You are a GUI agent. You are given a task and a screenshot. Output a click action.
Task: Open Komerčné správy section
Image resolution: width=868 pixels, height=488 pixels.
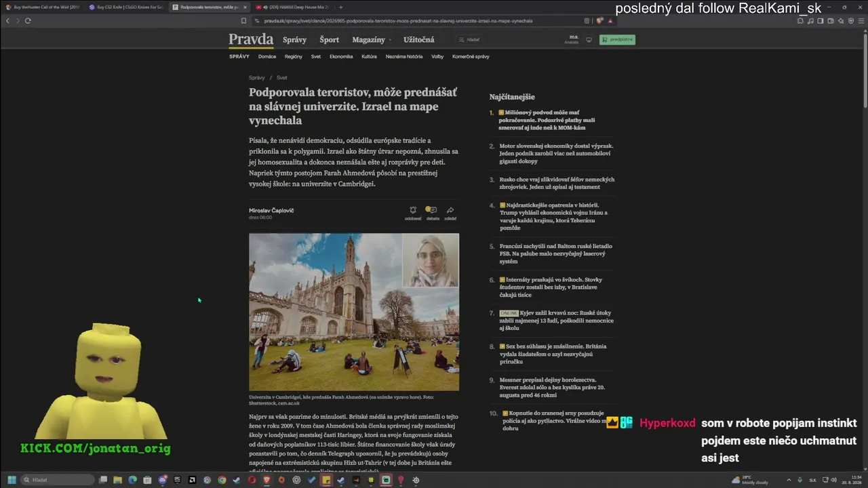point(471,57)
